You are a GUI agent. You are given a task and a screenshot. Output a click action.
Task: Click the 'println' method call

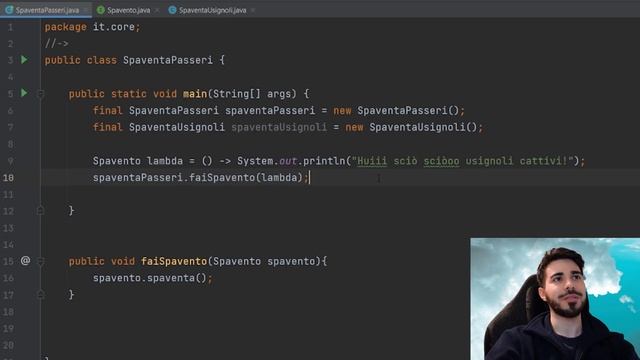click(x=324, y=161)
